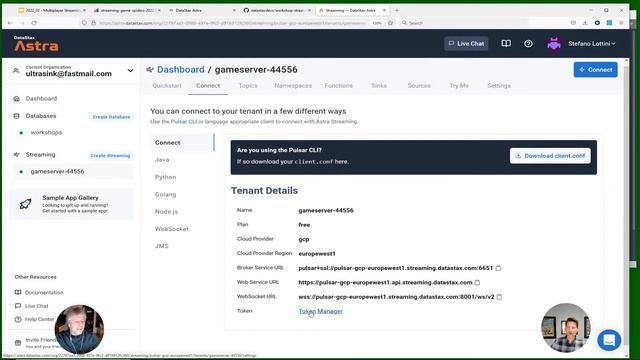The width and height of the screenshot is (640, 360).
Task: Click the DataStax Astra logo
Action: [x=36, y=44]
